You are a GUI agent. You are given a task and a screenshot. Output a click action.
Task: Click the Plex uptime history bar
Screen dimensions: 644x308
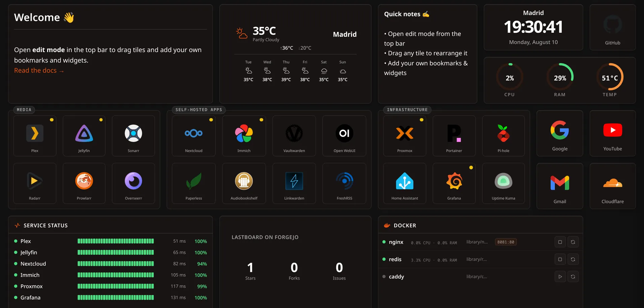click(116, 241)
